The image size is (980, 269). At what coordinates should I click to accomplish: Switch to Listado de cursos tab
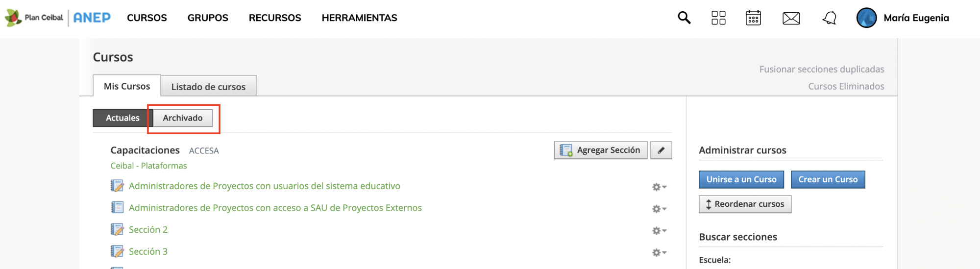[208, 87]
